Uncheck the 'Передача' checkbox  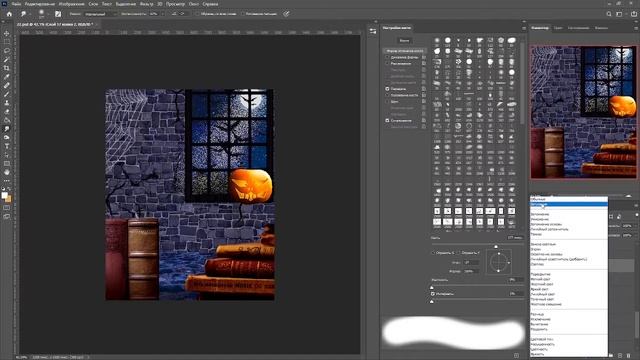387,89
